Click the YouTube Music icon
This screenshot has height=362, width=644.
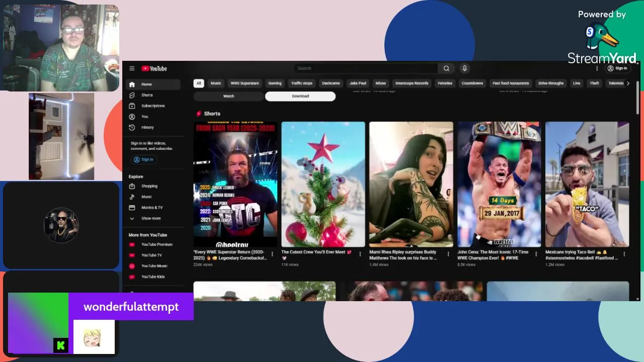pos(132,266)
